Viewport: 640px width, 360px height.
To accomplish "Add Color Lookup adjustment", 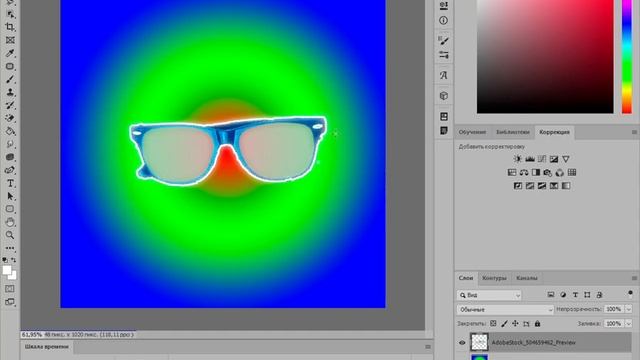I will pyautogui.click(x=572, y=172).
